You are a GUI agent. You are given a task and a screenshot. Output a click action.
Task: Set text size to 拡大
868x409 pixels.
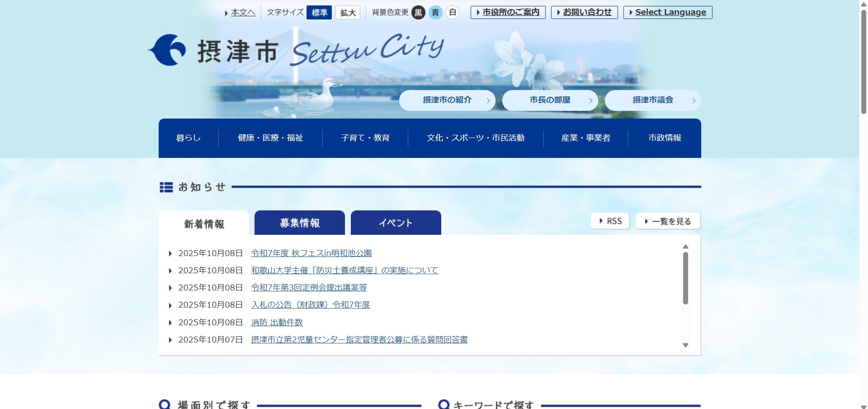(348, 13)
